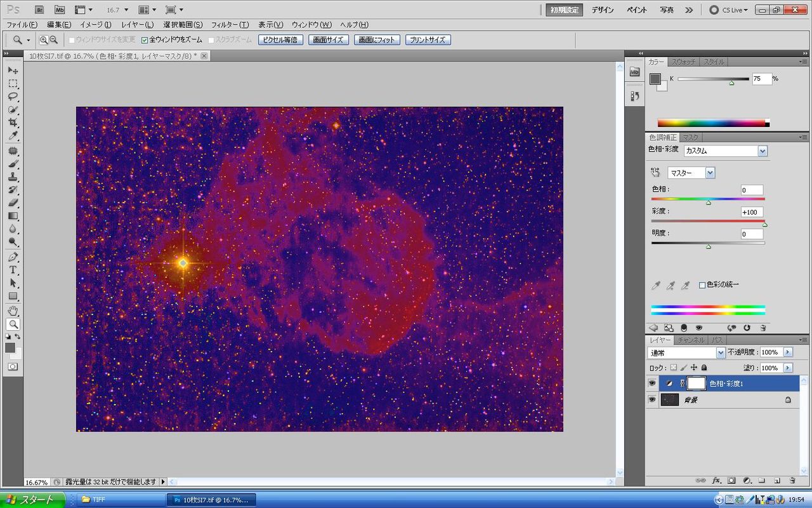812x508 pixels.
Task: Select the Clone Stamp tool
Action: 13,177
